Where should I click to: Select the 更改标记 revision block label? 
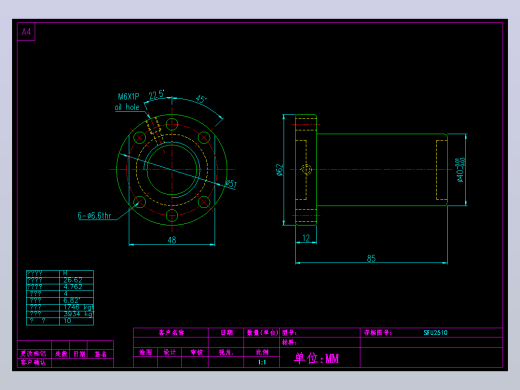pyautogui.click(x=33, y=354)
